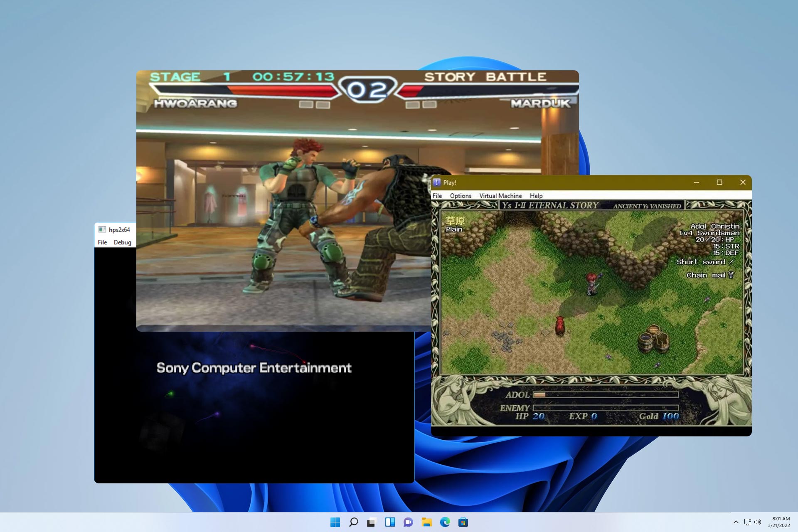Open the Help menu in Play! window
The image size is (798, 532).
click(536, 195)
